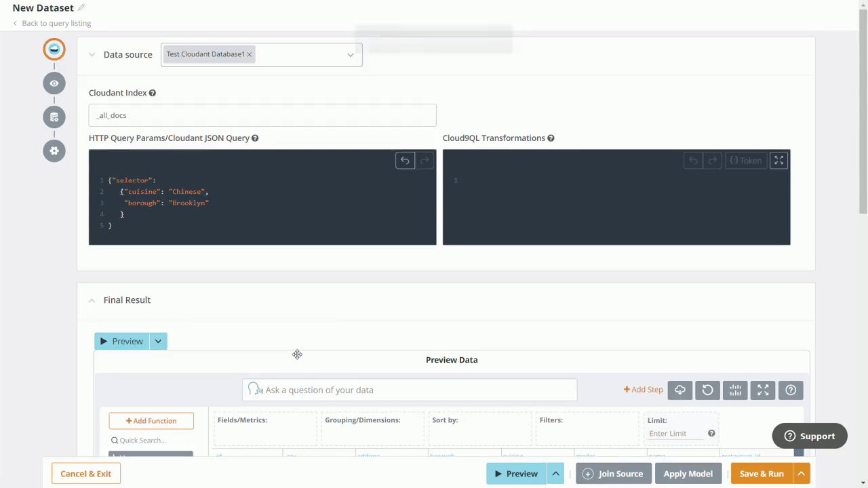Open dropdown arrow beside Save & Run
The width and height of the screenshot is (868, 488).
point(802,474)
